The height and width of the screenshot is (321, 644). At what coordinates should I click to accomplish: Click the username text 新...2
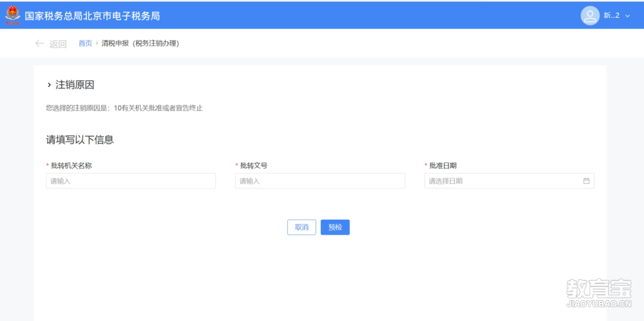point(612,16)
